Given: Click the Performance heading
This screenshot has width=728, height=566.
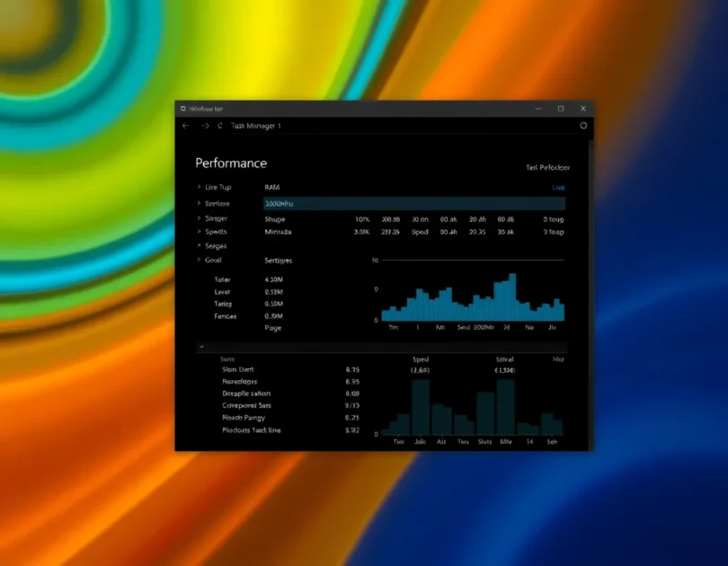Looking at the screenshot, I should (x=231, y=164).
